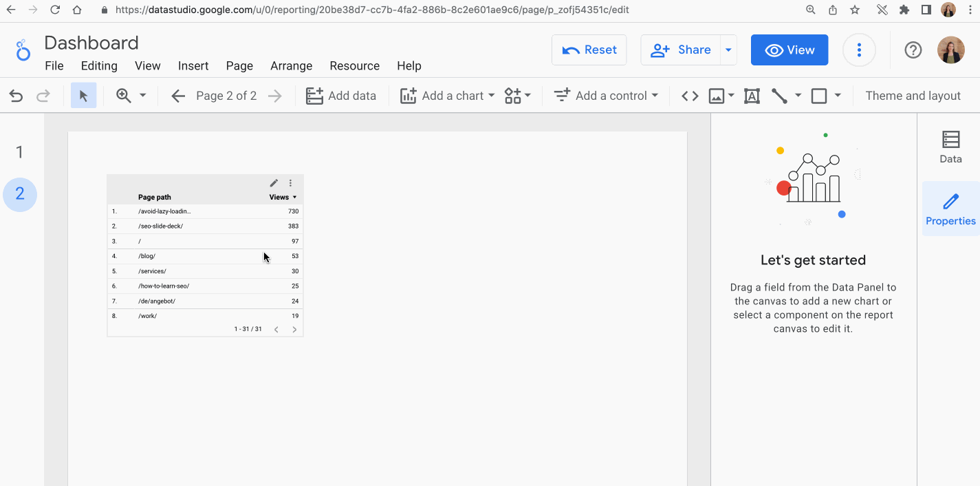The width and height of the screenshot is (980, 486).
Task: Open the shape tool dropdown arrow
Action: [838, 96]
